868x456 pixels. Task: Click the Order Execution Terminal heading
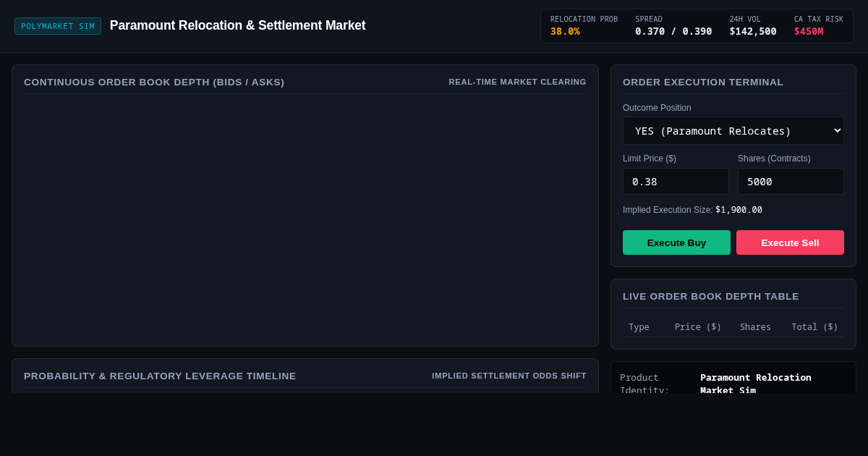pyautogui.click(x=703, y=82)
